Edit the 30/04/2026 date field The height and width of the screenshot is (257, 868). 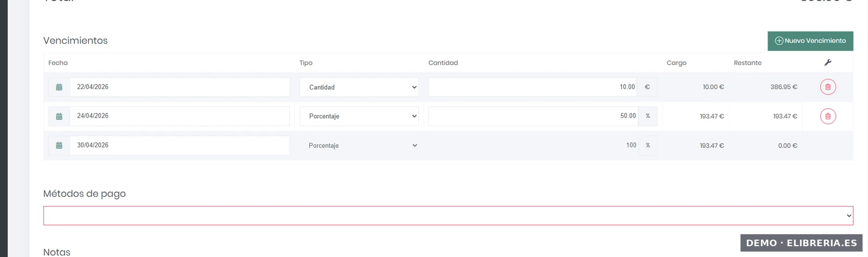(x=180, y=145)
